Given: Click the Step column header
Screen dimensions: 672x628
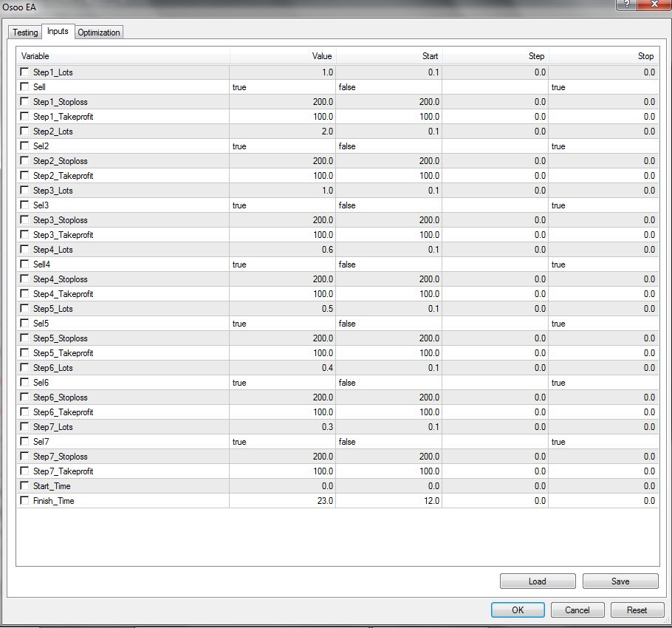Looking at the screenshot, I should (496, 56).
